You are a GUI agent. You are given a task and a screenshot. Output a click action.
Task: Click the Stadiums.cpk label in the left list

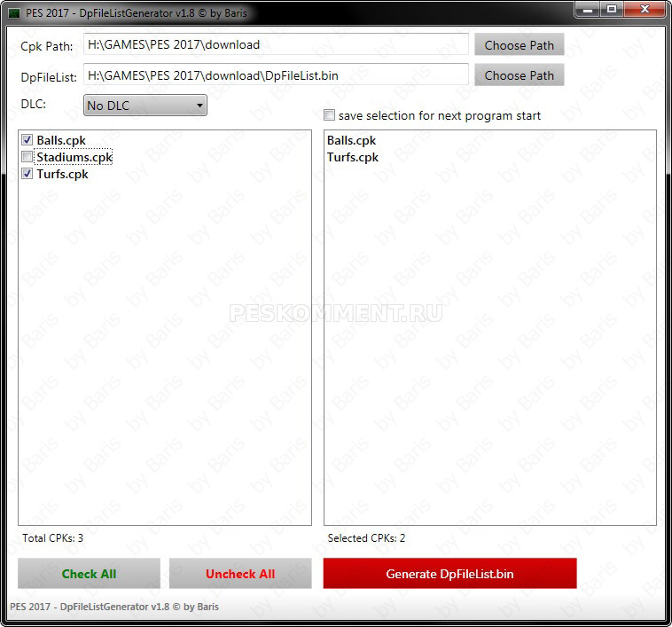[x=74, y=157]
